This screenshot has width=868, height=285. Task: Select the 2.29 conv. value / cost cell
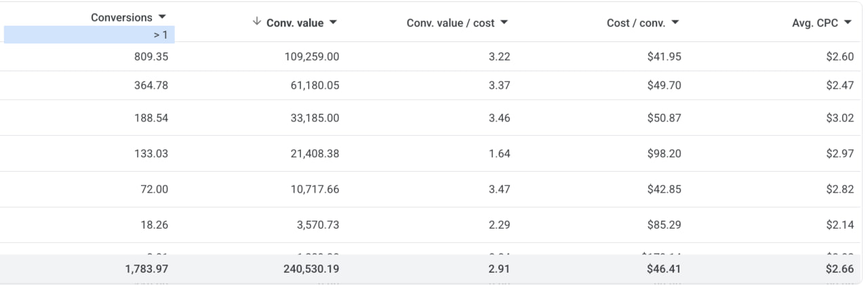coord(499,225)
